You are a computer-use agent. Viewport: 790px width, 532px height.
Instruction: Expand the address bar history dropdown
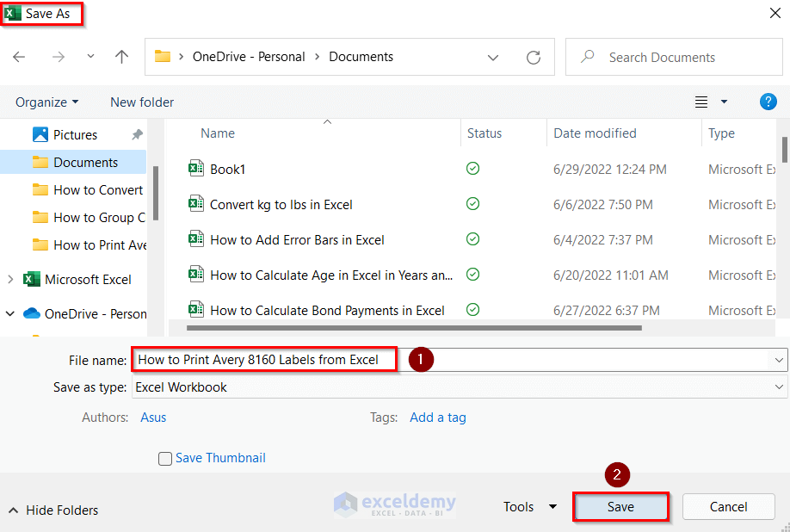(x=493, y=58)
